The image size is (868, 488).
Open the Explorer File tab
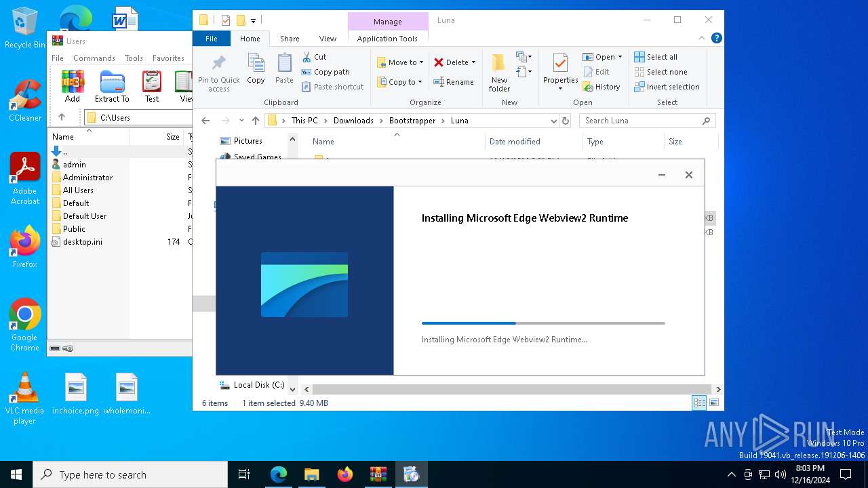(x=212, y=39)
